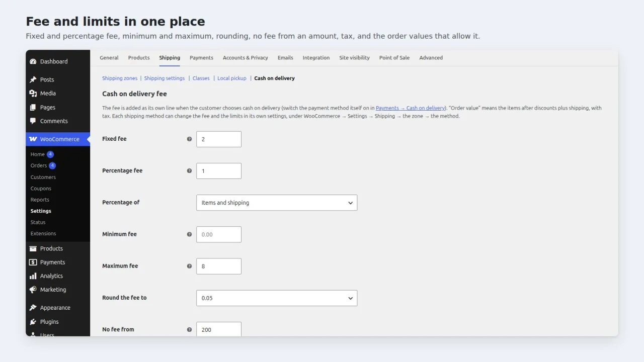This screenshot has height=362, width=644.
Task: Click the WooCommerce logo icon
Action: click(x=33, y=139)
